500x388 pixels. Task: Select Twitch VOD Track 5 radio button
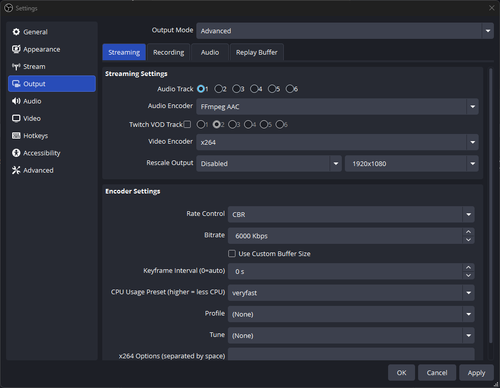(264, 125)
